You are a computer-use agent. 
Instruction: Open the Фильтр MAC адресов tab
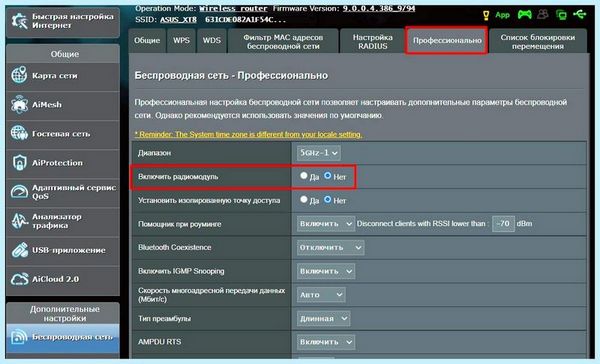[x=283, y=41]
